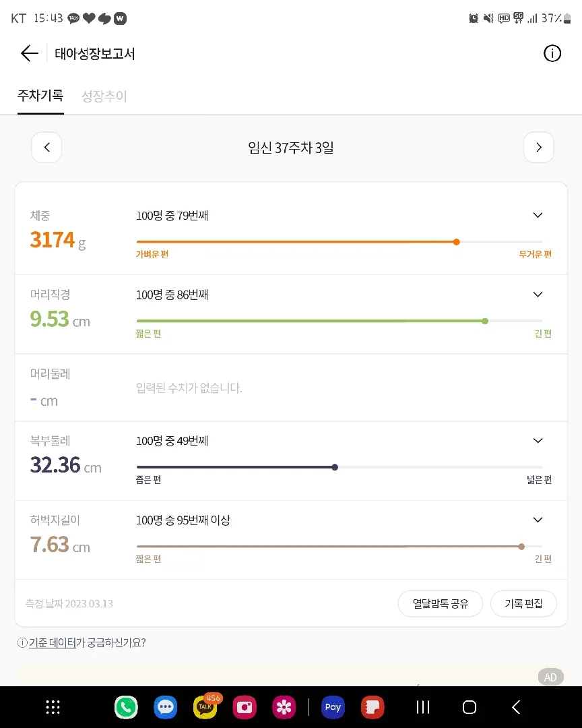
Task: Tap the 기록 편집 button
Action: pyautogui.click(x=523, y=603)
